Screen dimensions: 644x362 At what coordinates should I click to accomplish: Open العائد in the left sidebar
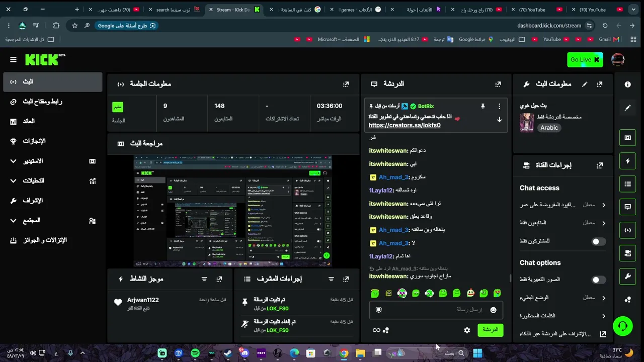(53, 121)
